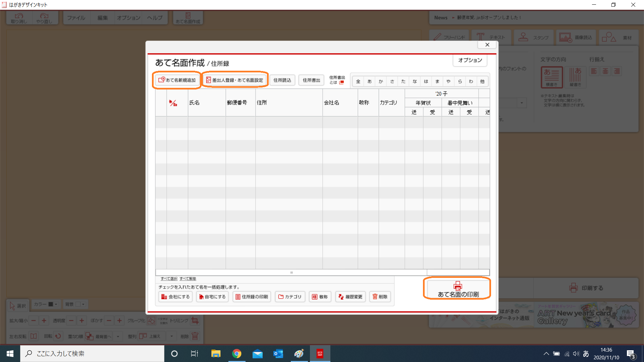Click the トリミング crop icon

[195, 321]
